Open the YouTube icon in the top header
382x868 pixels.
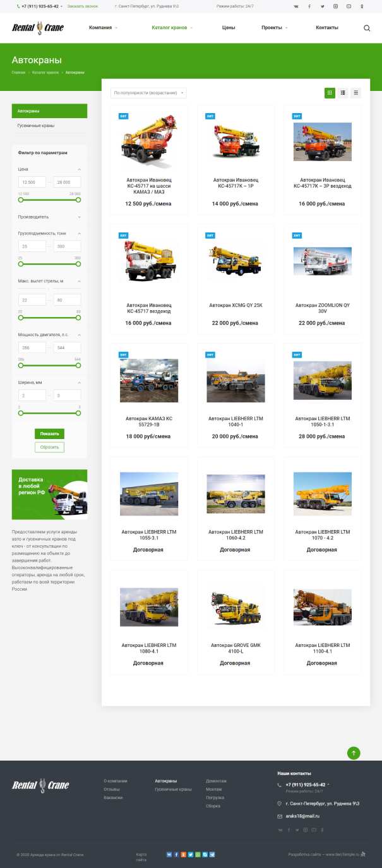click(x=349, y=6)
